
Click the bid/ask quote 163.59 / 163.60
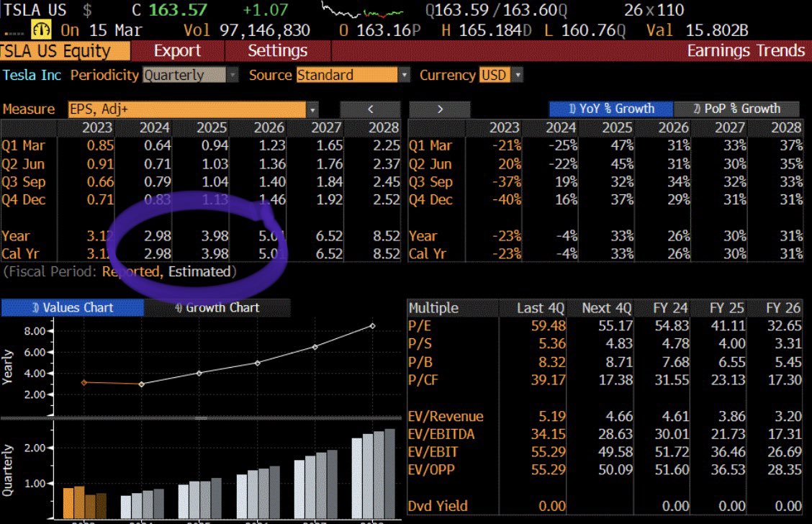point(495,10)
